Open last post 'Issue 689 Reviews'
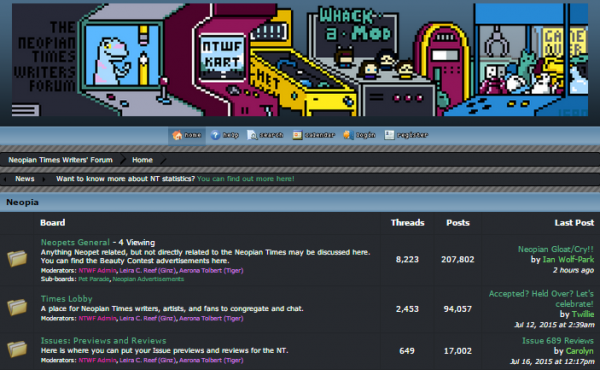 [x=558, y=341]
